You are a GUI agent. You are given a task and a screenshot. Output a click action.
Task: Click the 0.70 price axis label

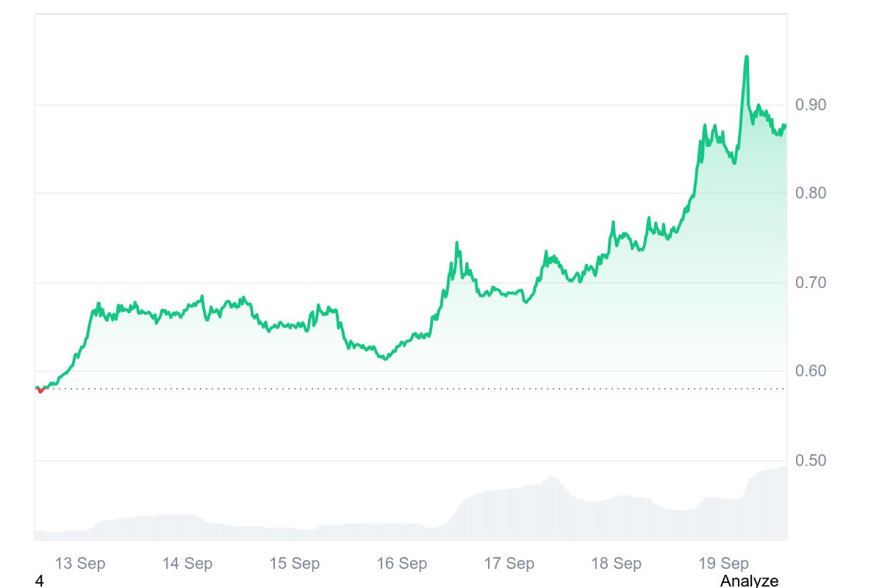[x=811, y=283]
